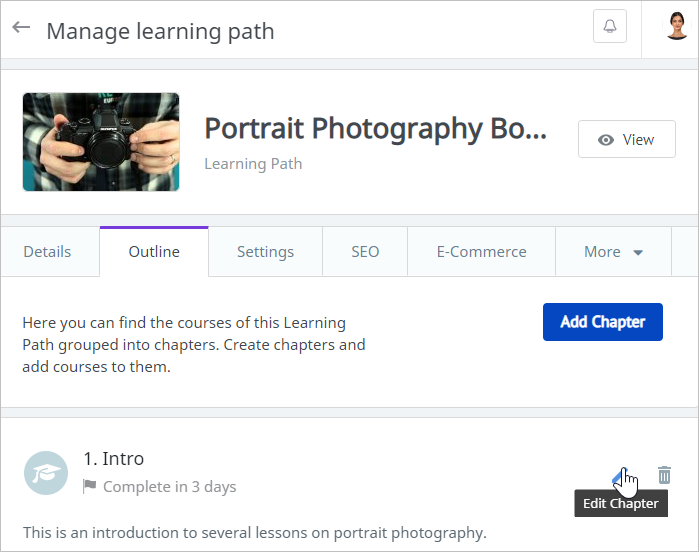Go to the SEO tab
This screenshot has width=699, height=552.
pos(365,252)
